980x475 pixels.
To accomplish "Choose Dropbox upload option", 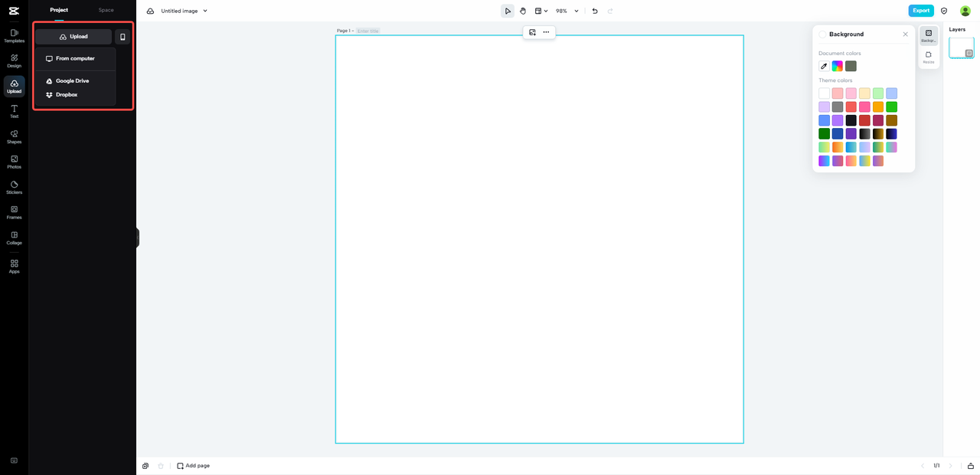I will 75,95.
